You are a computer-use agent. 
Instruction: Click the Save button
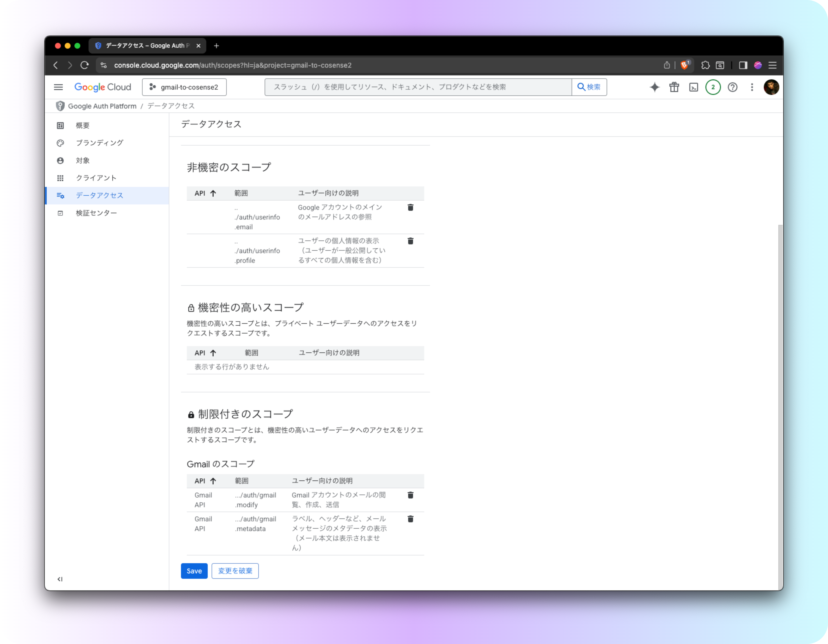194,571
